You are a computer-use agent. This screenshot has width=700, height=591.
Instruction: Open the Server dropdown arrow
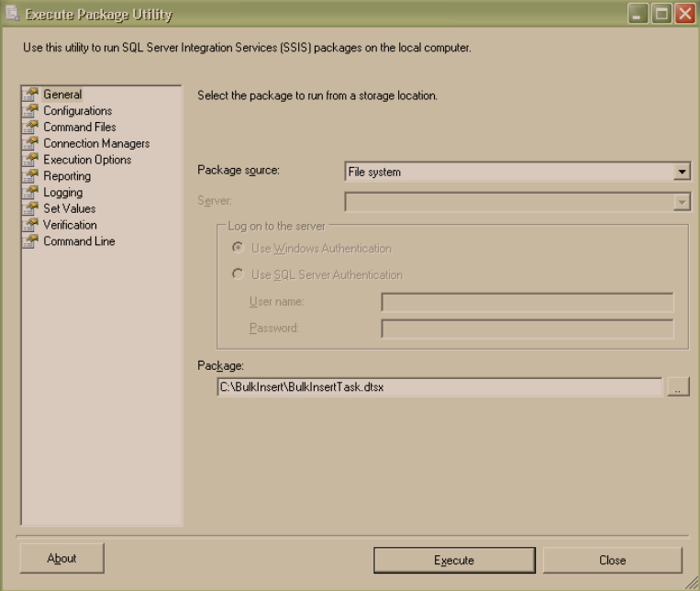682,202
